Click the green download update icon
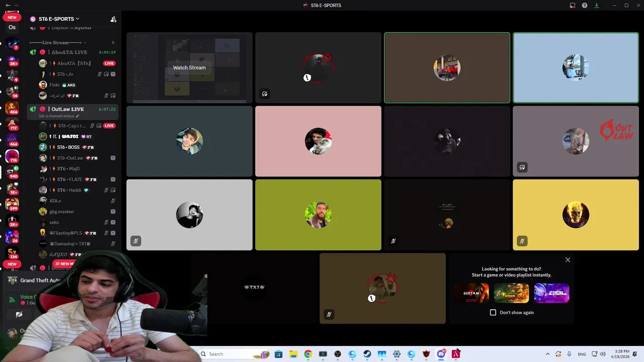The image size is (644, 362). tap(597, 6)
